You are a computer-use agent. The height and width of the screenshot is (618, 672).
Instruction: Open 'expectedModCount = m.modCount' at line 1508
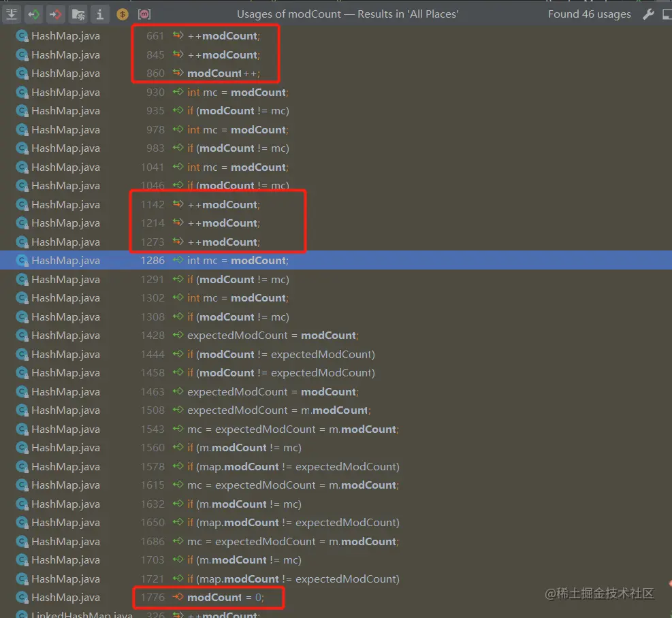(x=336, y=410)
